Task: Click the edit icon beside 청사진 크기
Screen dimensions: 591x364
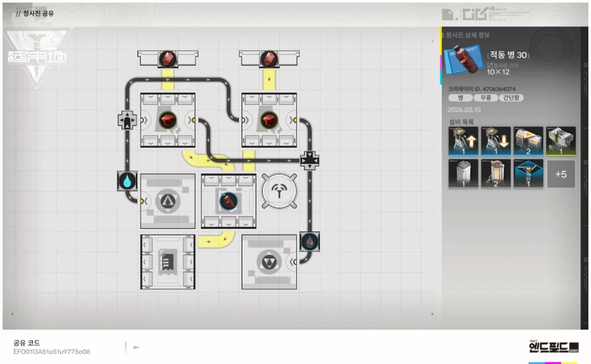Action: (490, 65)
